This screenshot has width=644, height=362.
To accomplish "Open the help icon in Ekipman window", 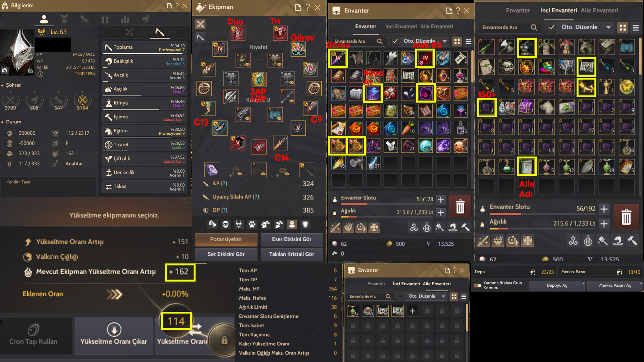I will tap(308, 7).
